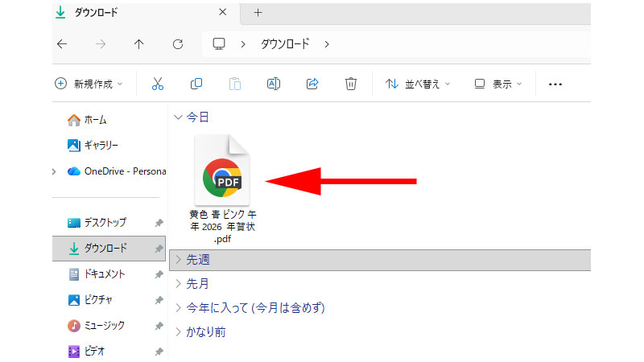Click the pin icon next to ダウンロード
The image size is (644, 362).
pyautogui.click(x=159, y=249)
